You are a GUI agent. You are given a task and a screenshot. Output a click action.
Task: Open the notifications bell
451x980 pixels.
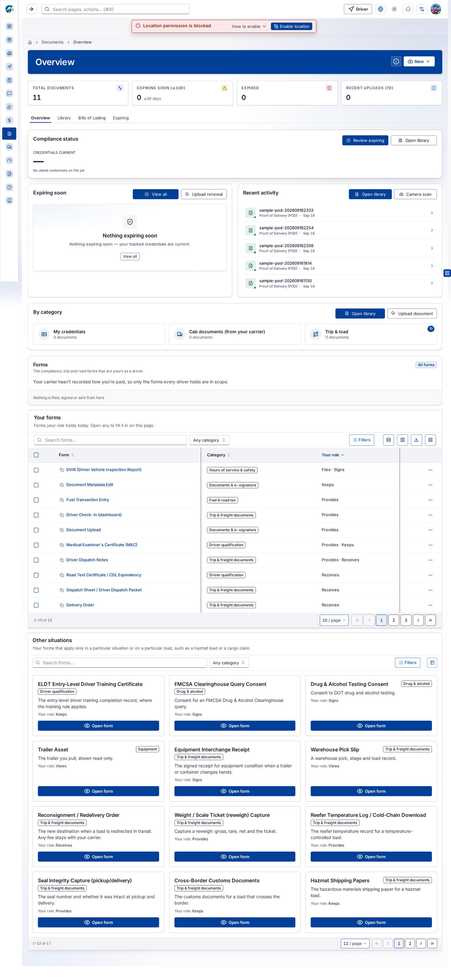pyautogui.click(x=408, y=9)
